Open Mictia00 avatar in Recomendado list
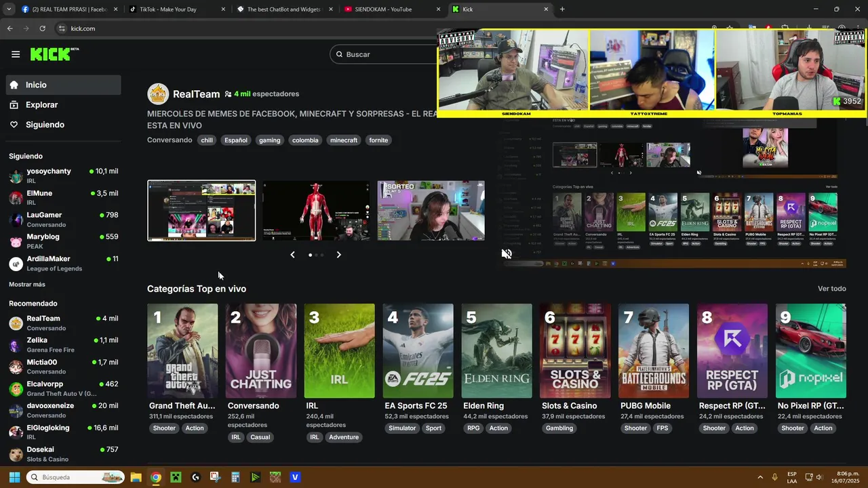 [x=16, y=367]
